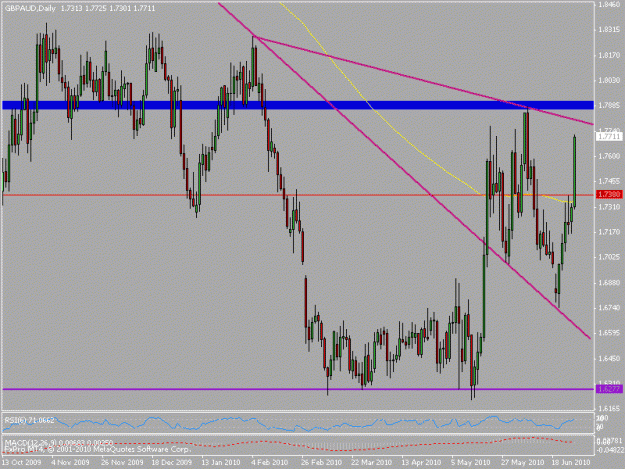625x469 pixels.
Task: Click the 26 Feb 2010 date label
Action: coord(321,463)
